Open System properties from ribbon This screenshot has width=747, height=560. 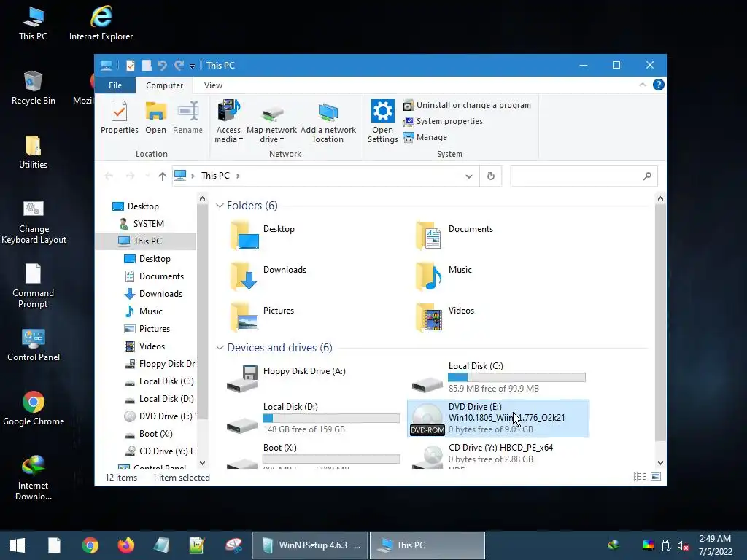coord(443,122)
